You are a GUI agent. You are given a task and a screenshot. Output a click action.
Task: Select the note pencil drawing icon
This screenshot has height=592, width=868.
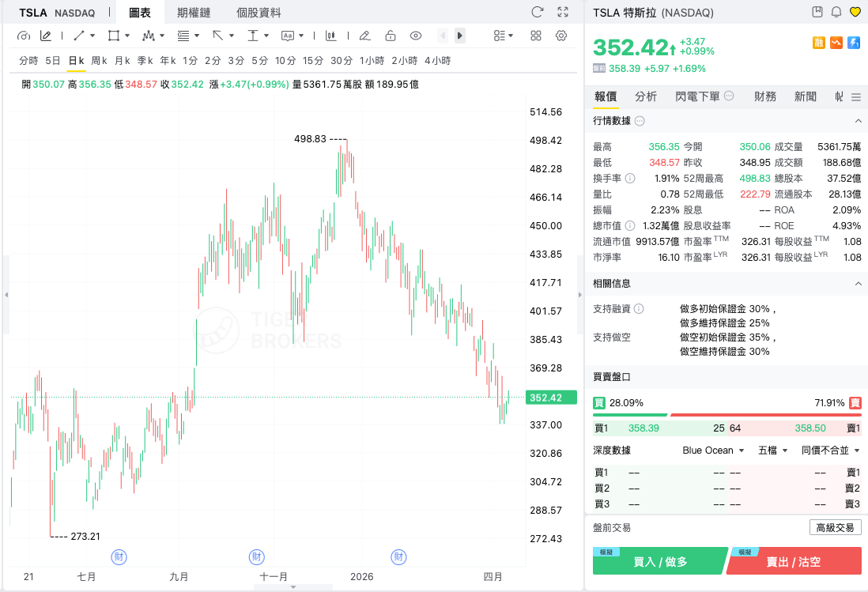pos(46,36)
